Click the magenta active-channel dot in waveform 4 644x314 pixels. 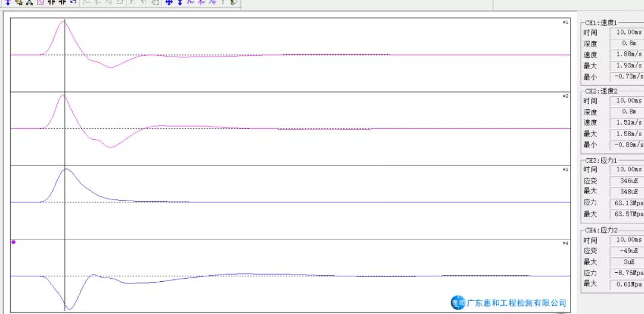coord(14,242)
